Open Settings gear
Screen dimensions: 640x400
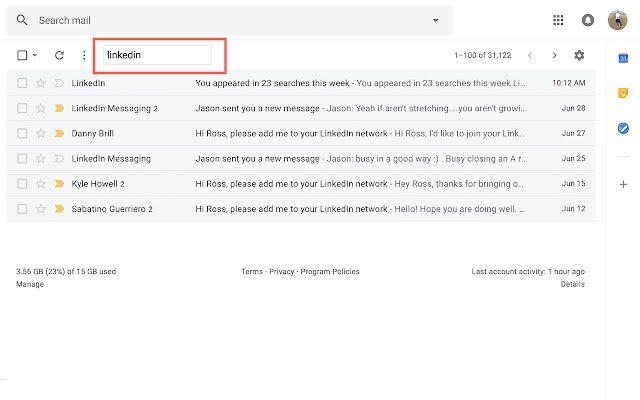[x=579, y=55]
